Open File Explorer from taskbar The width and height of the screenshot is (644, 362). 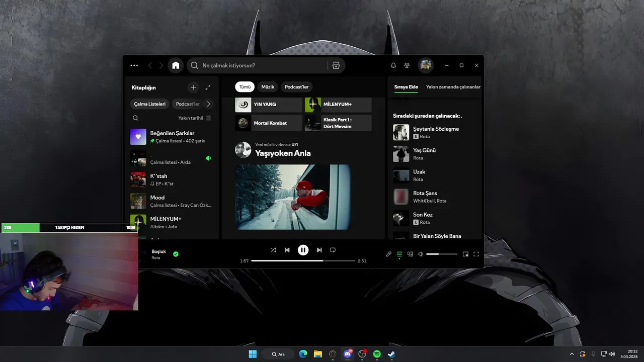coord(317,354)
